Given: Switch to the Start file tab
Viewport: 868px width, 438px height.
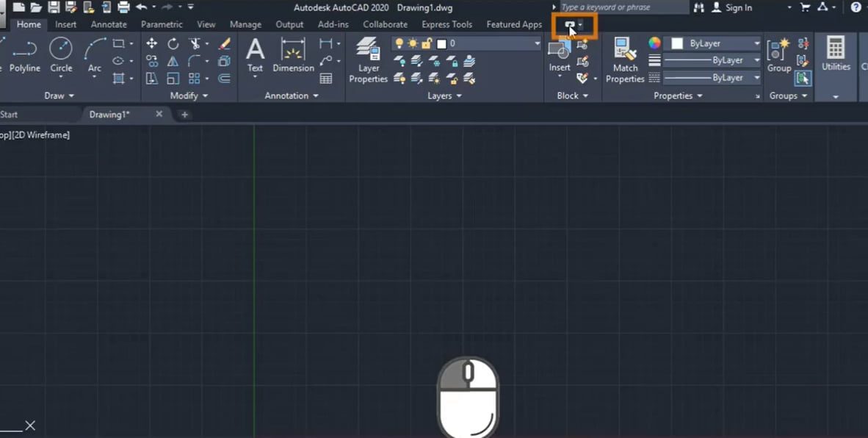Looking at the screenshot, I should tap(9, 115).
